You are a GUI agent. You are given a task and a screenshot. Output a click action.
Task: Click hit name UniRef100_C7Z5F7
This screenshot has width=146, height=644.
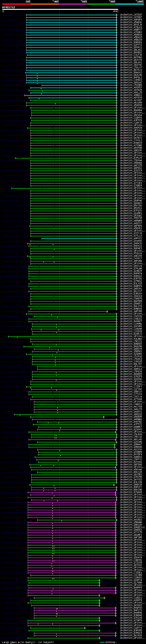pyautogui.click(x=131, y=387)
